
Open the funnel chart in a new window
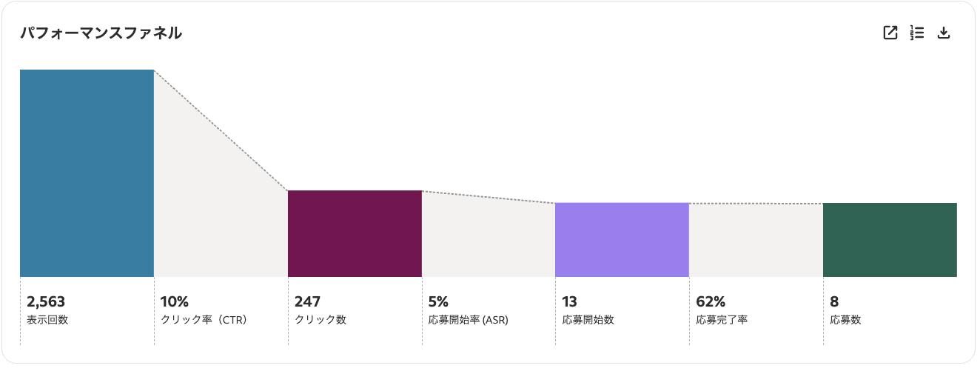tap(890, 33)
